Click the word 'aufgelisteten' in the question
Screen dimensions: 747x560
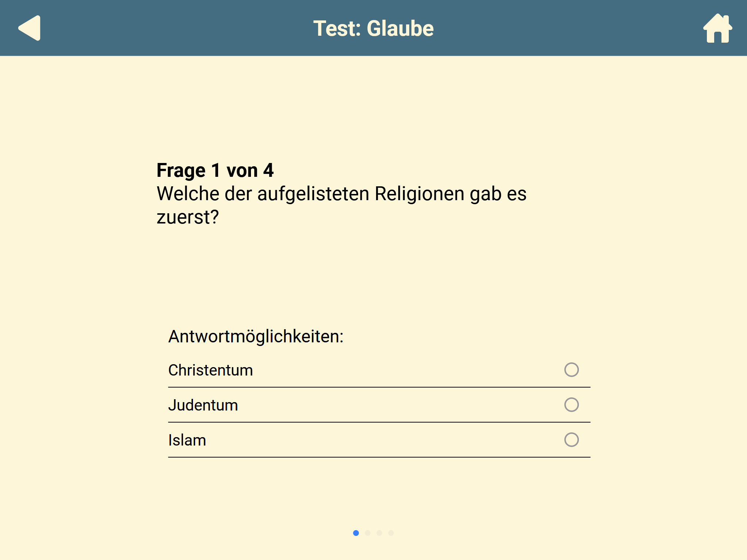313,194
